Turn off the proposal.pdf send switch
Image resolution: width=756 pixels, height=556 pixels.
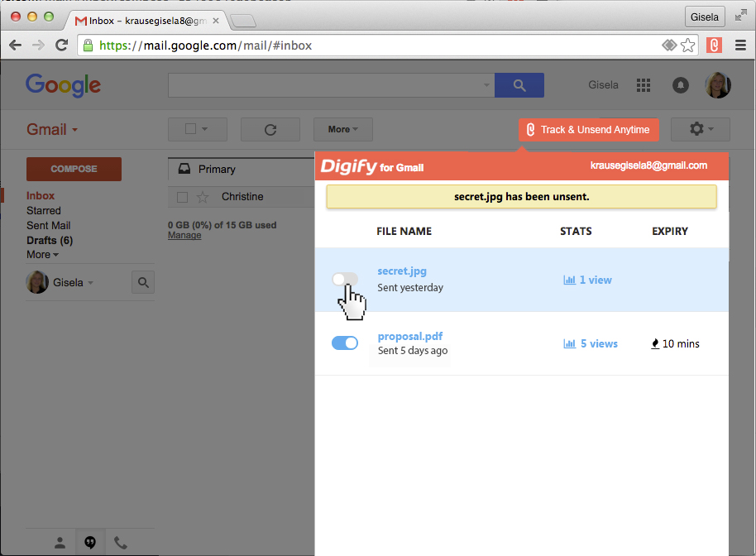(x=345, y=343)
